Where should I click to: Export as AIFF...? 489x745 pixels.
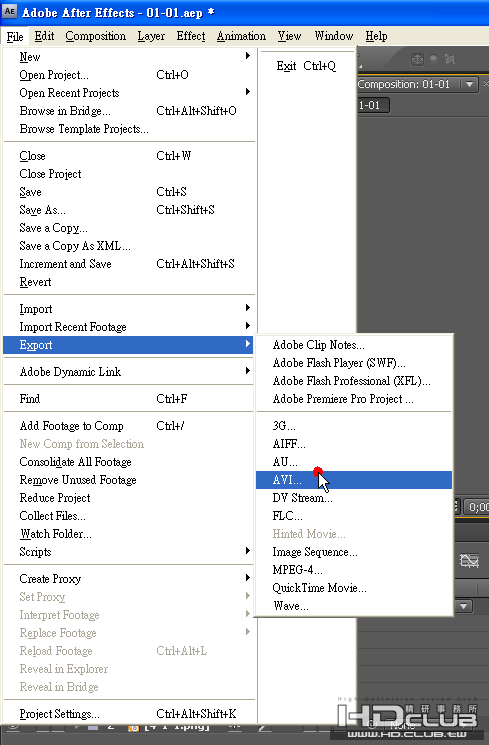(x=354, y=444)
